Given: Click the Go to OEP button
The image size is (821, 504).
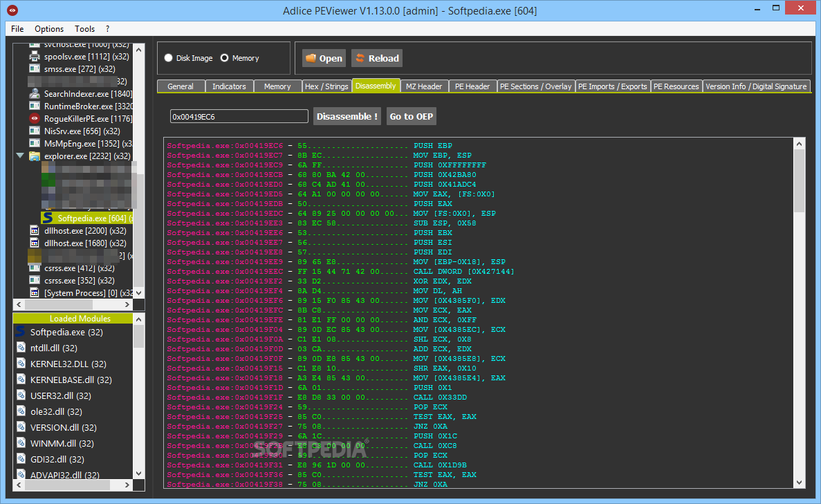Looking at the screenshot, I should pos(411,116).
